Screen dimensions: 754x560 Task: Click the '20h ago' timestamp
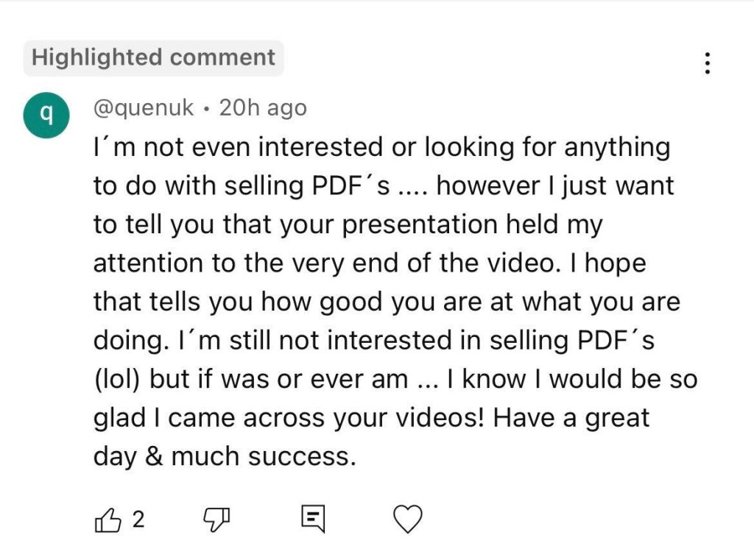(x=263, y=108)
